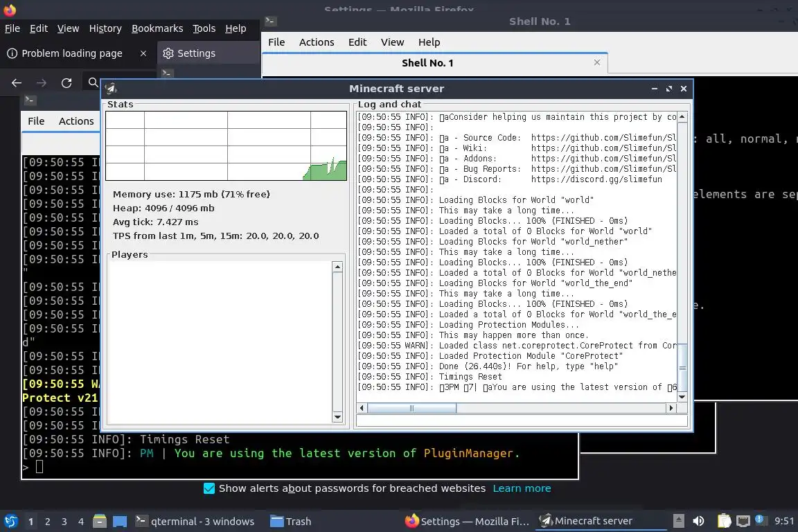Image resolution: width=798 pixels, height=532 pixels.
Task: Open the taskbar start menu icon
Action: [10, 521]
